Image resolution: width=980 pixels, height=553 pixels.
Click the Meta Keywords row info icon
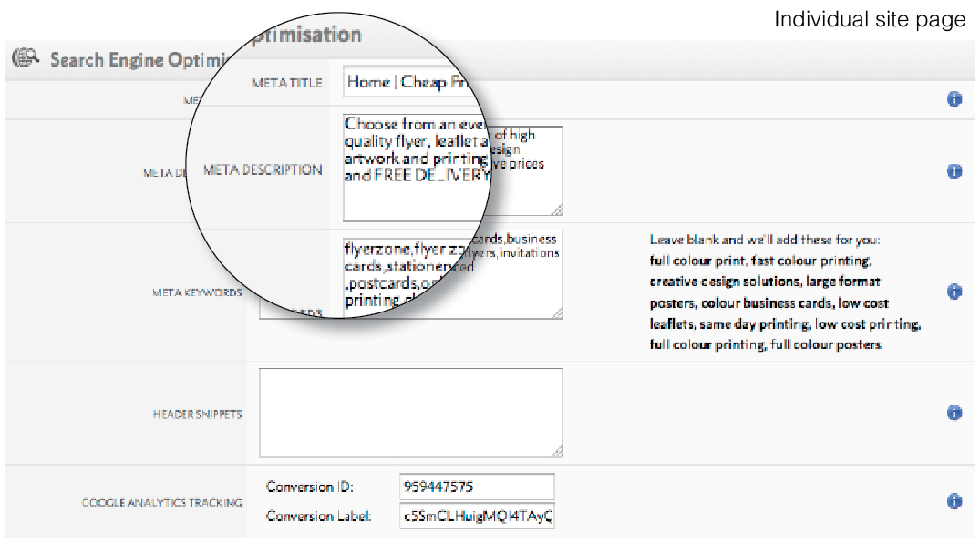point(954,292)
